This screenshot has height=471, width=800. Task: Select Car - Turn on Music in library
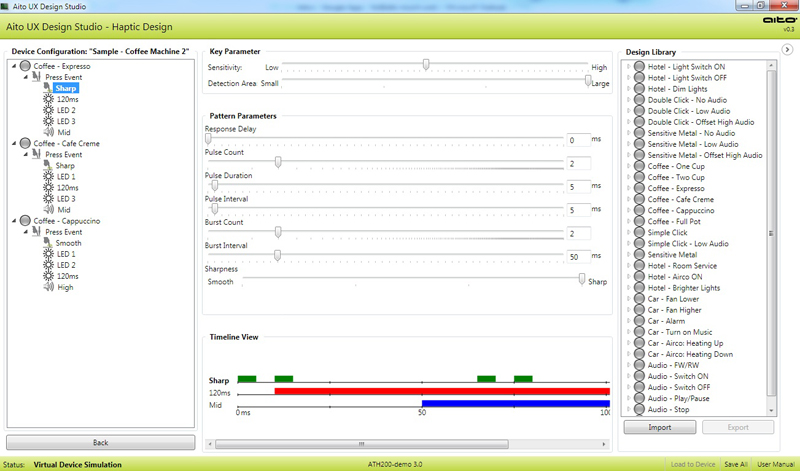tap(680, 332)
